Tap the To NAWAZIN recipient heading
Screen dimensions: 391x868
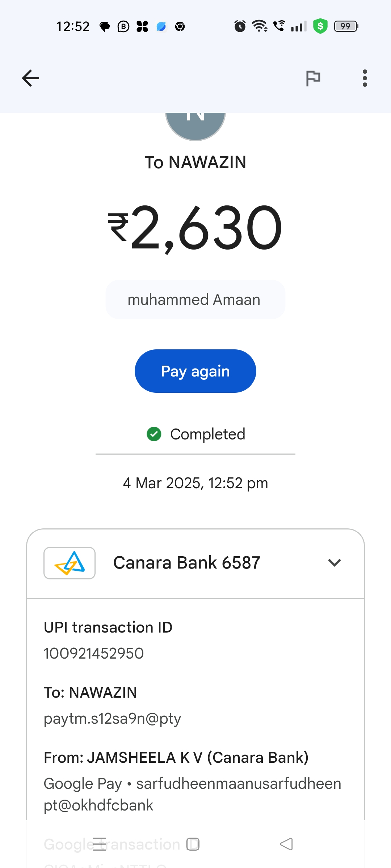coord(195,162)
